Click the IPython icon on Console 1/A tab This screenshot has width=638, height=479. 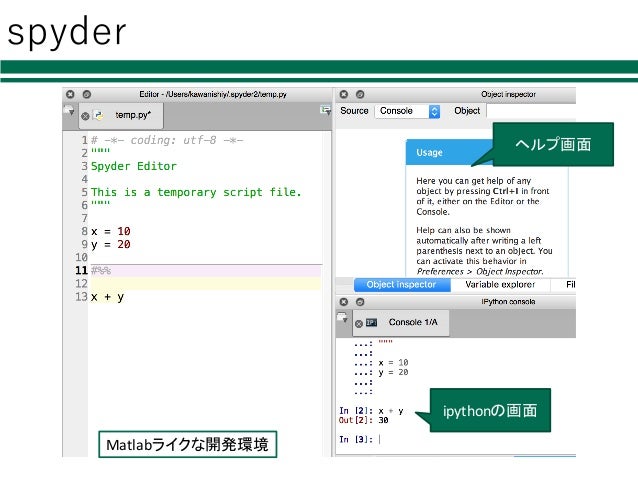tap(371, 323)
